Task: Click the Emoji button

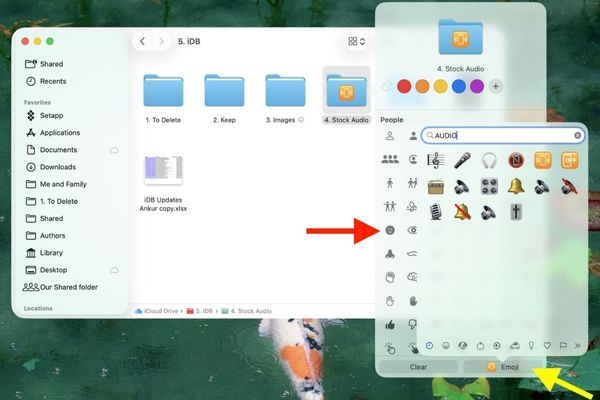Action: click(503, 367)
